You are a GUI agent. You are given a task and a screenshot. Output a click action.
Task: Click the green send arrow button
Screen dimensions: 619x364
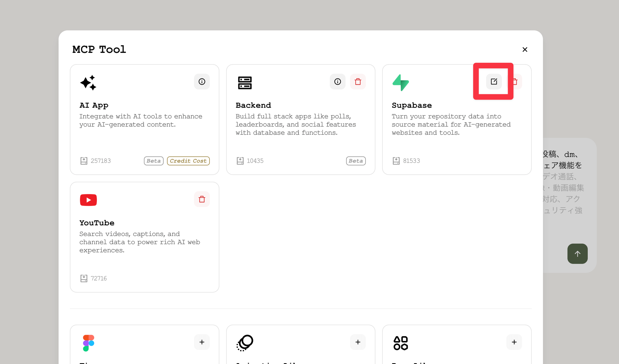[577, 254]
